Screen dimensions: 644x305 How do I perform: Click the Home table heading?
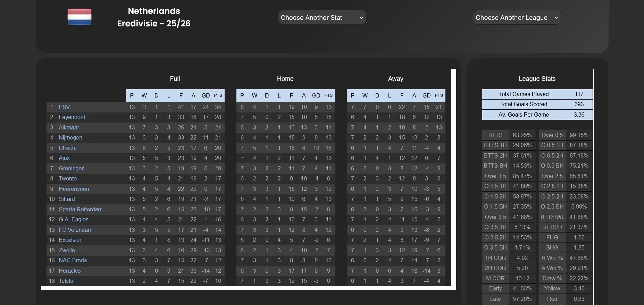[x=285, y=79]
